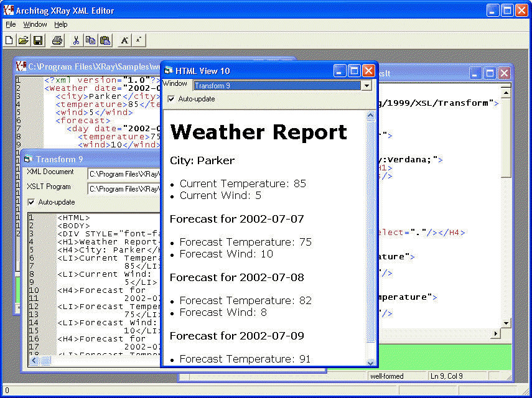This screenshot has height=398, width=532.
Task: Minimize the HTML View 10 window
Action: point(340,71)
